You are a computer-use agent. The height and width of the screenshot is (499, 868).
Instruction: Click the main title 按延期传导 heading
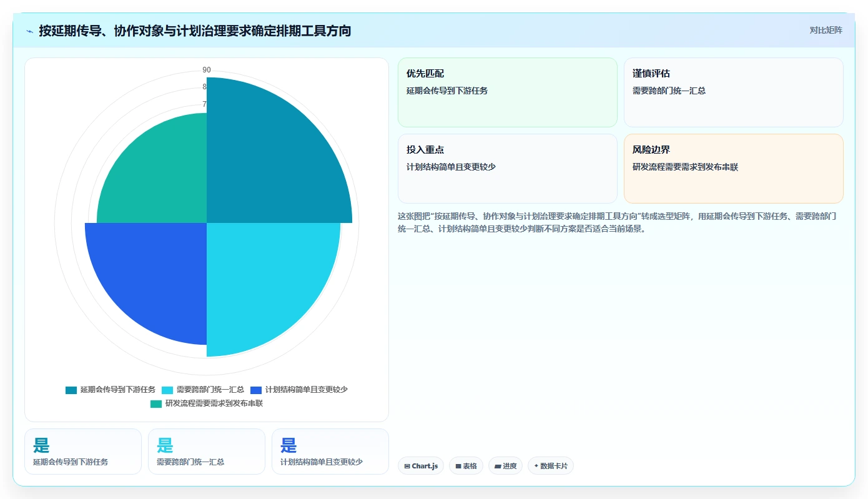[195, 31]
